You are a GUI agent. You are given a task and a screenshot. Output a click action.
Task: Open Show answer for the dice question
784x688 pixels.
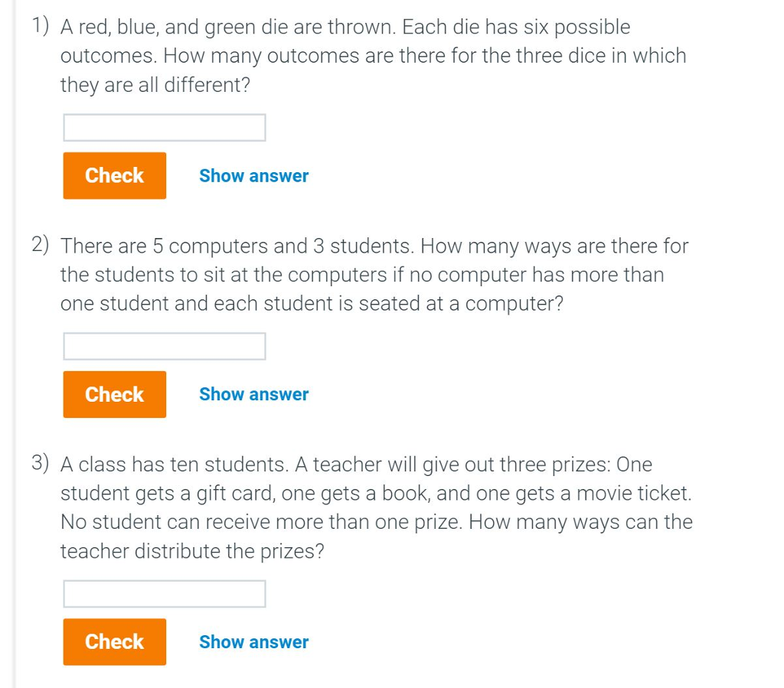[253, 175]
